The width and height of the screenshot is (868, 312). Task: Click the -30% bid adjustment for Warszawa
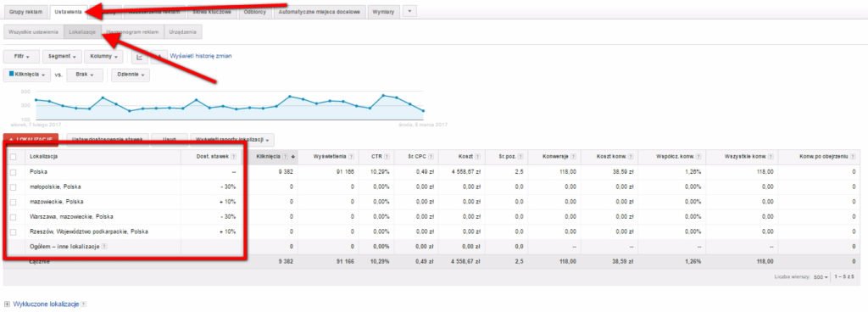228,217
